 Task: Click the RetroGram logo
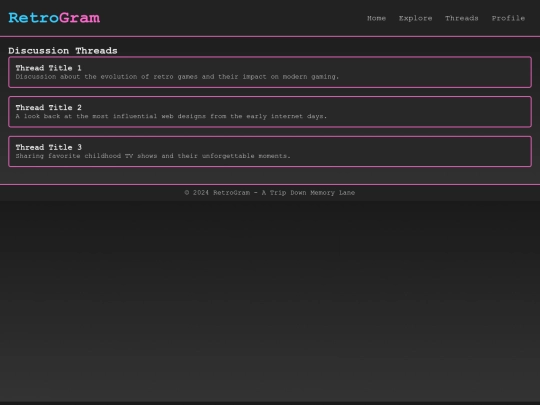[x=54, y=18]
